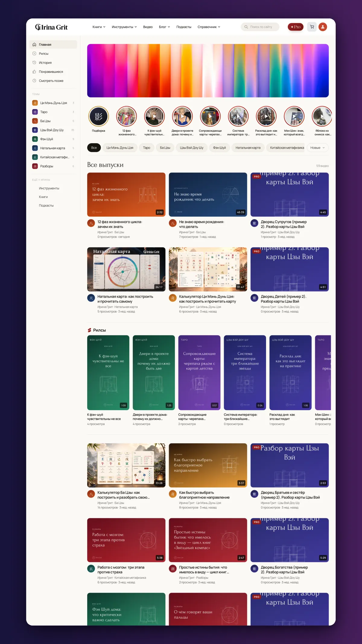The width and height of the screenshot is (362, 644).
Task: Open Книги link in sidebar
Action: pos(43,197)
